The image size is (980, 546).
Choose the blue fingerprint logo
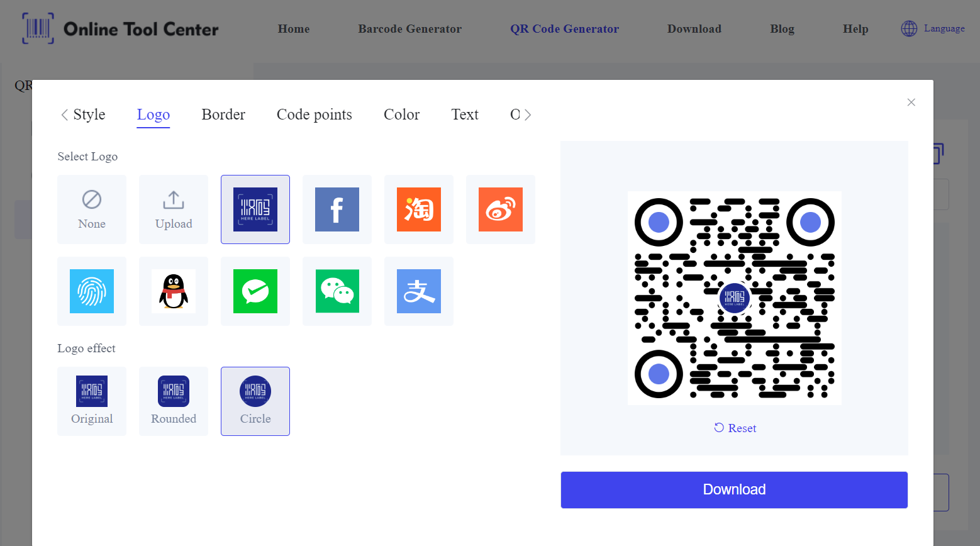point(92,291)
